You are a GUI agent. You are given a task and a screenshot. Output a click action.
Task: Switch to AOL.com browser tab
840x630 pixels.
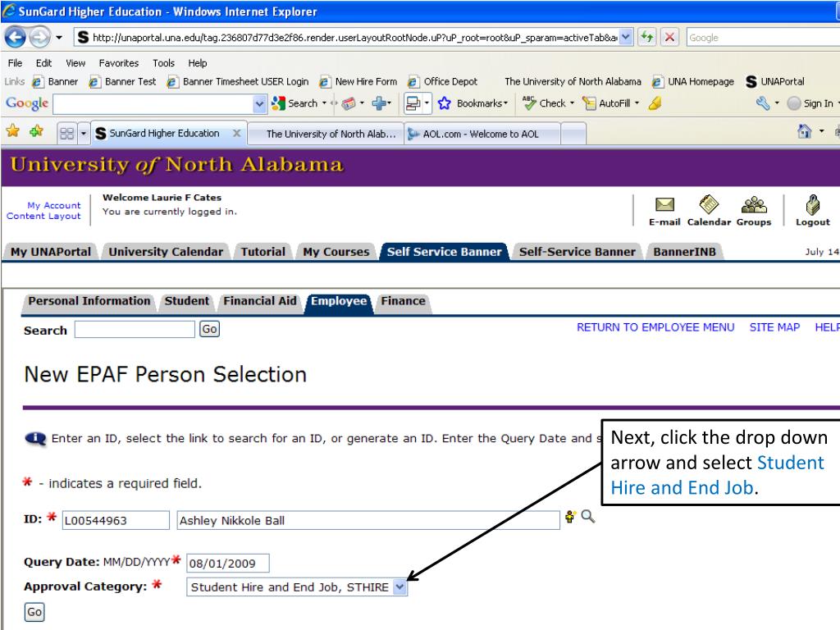(482, 134)
